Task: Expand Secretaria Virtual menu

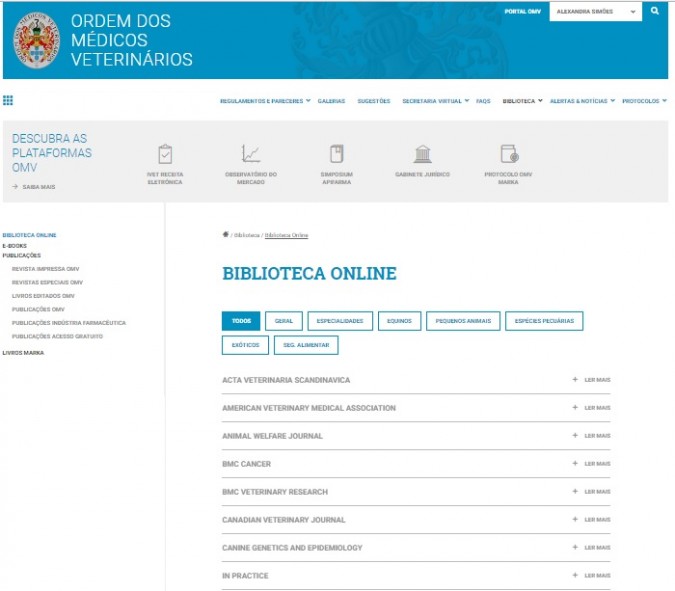Action: point(436,101)
